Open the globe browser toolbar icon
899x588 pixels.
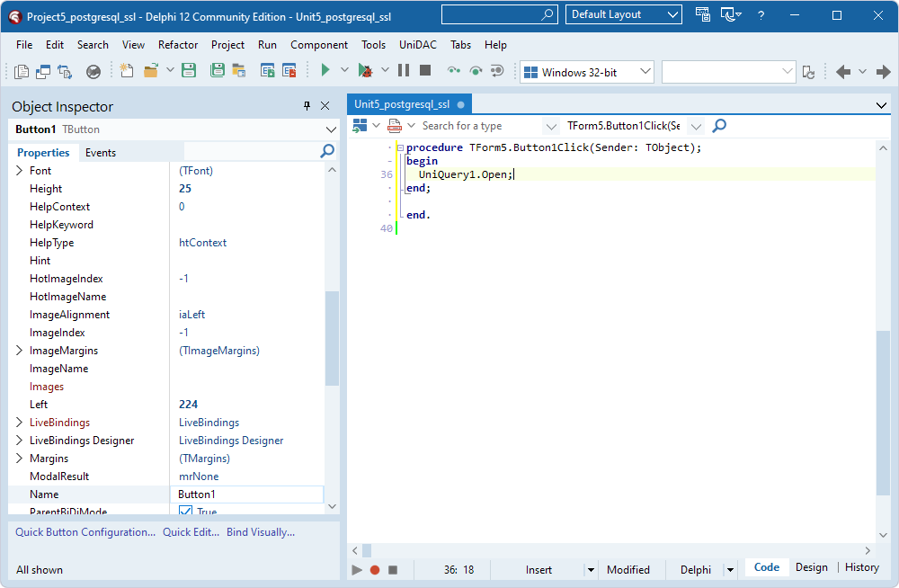(93, 71)
